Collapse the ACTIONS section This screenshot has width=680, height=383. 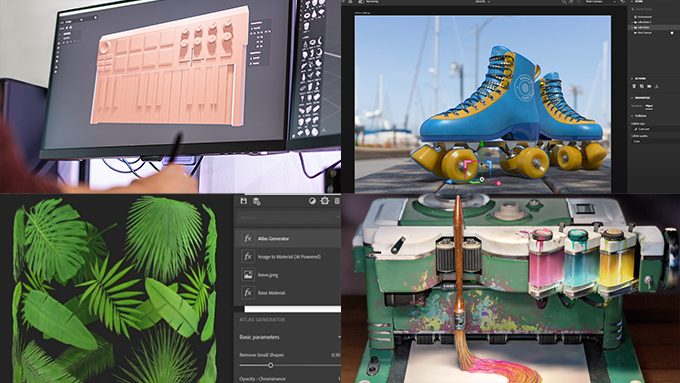pos(632,79)
